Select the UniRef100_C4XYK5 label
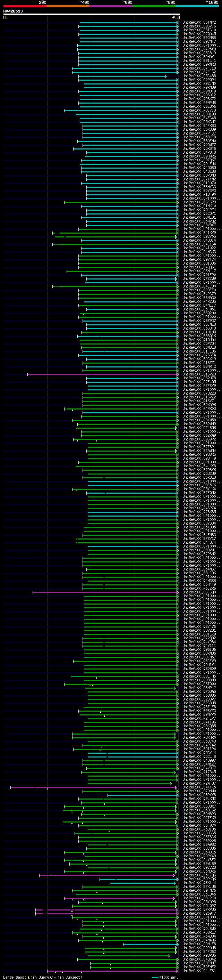 tap(199, 787)
